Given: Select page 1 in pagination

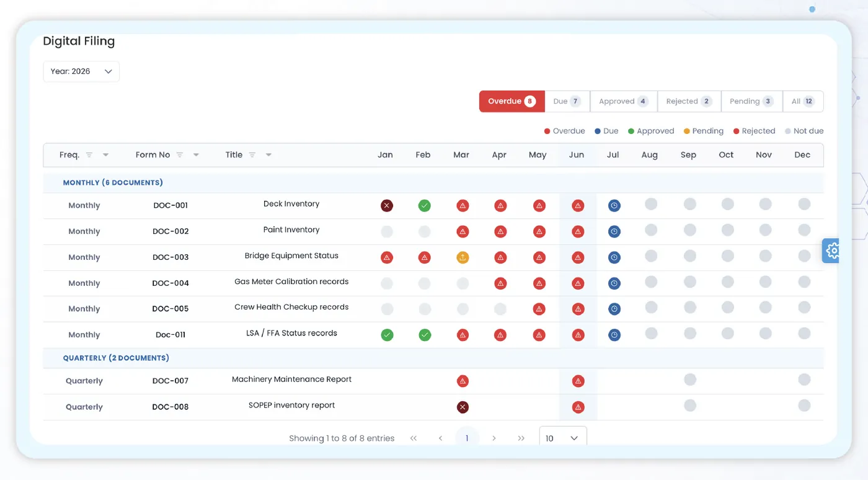Looking at the screenshot, I should [x=467, y=438].
